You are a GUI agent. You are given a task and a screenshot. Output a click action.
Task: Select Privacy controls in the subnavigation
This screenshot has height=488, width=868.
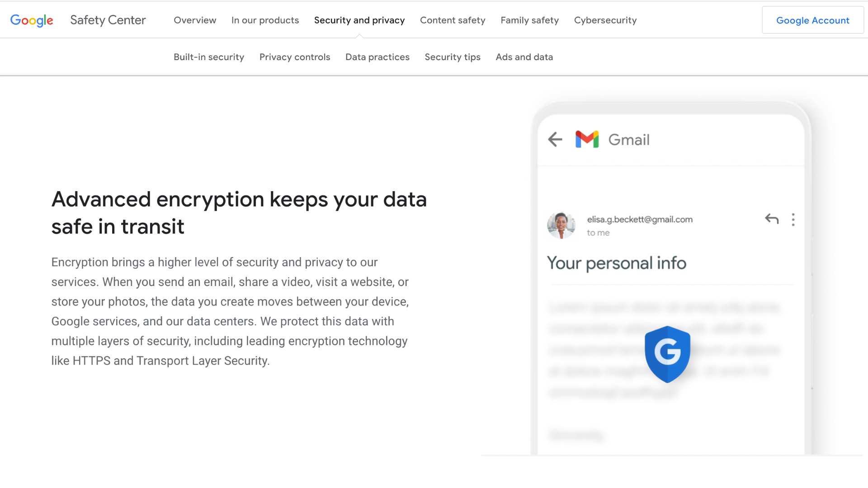pos(295,57)
